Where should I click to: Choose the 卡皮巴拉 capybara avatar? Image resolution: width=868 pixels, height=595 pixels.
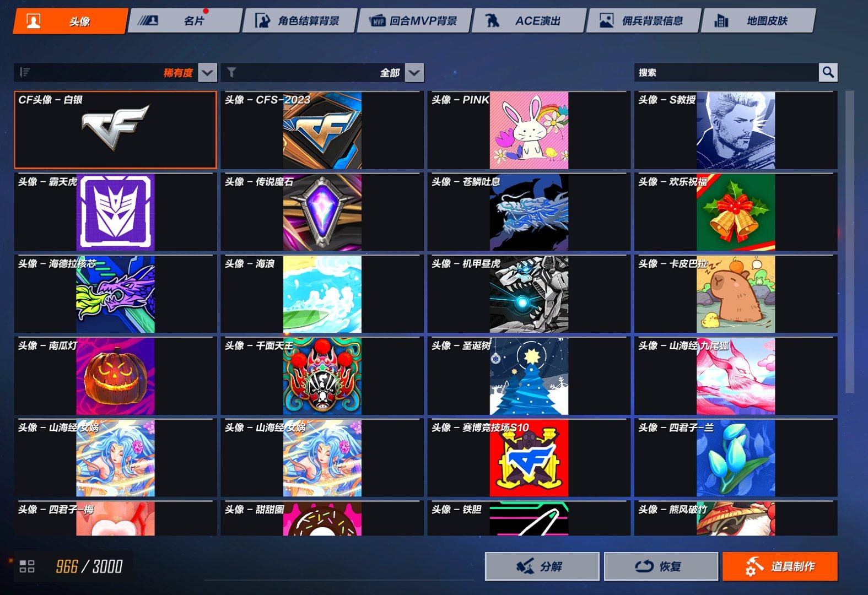736,294
